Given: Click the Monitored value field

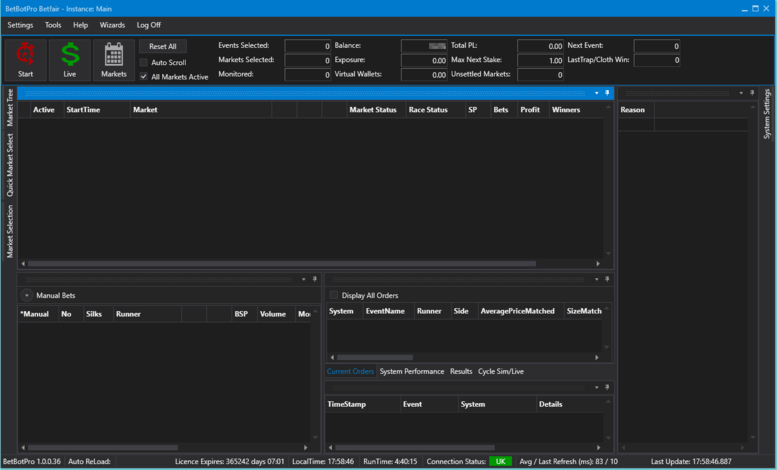Looking at the screenshot, I should point(308,75).
